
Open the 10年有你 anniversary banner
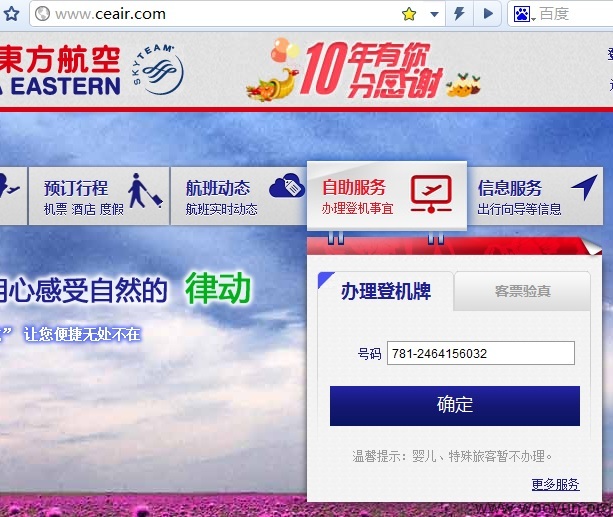(364, 70)
